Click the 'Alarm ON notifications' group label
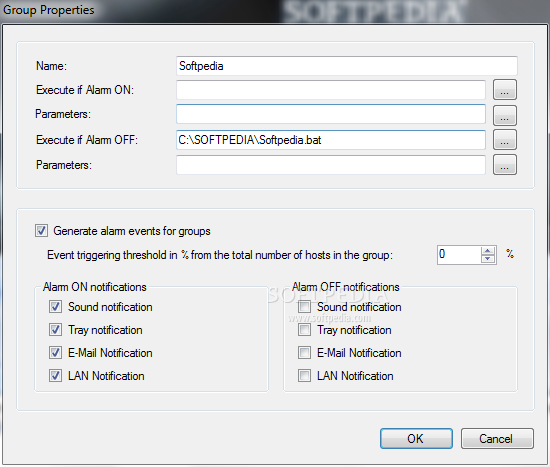 coord(95,287)
